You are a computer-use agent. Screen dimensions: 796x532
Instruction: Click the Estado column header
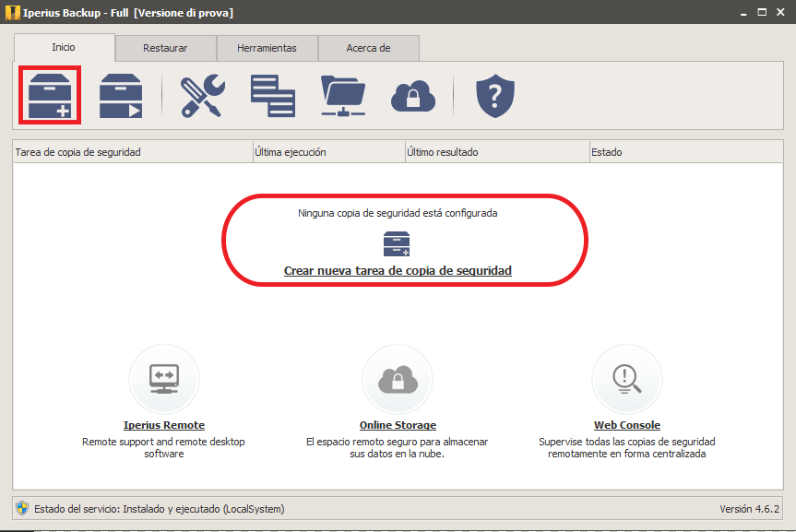(686, 152)
